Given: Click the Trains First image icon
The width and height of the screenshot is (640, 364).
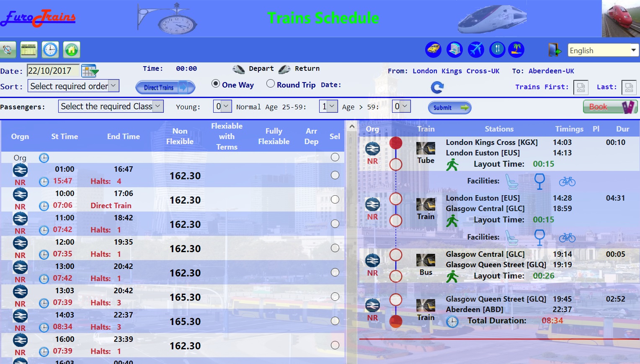Looking at the screenshot, I should pyautogui.click(x=581, y=87).
